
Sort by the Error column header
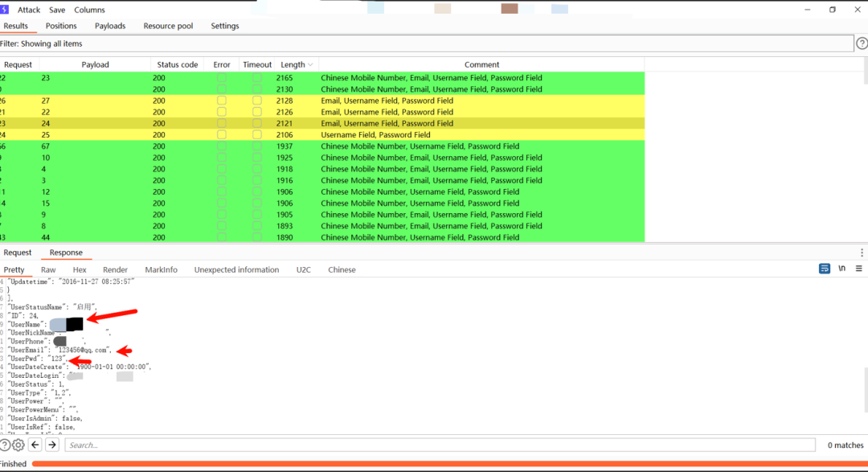(222, 65)
